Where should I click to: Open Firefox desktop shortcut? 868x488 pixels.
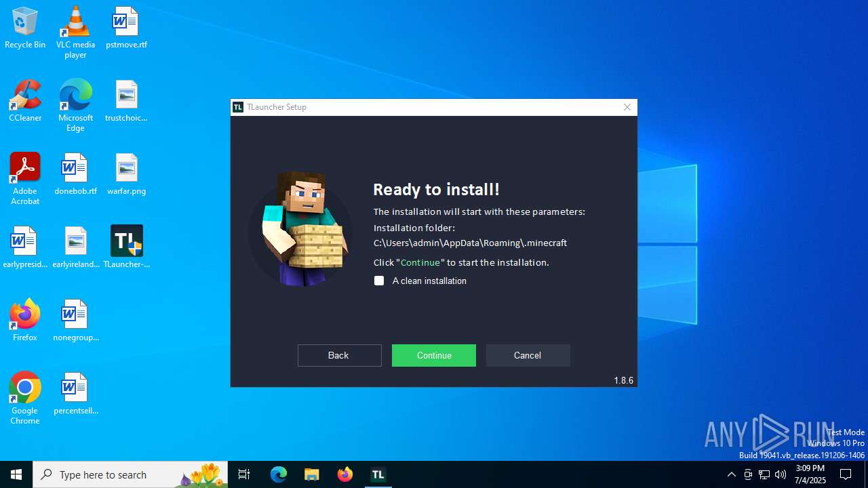click(x=25, y=321)
